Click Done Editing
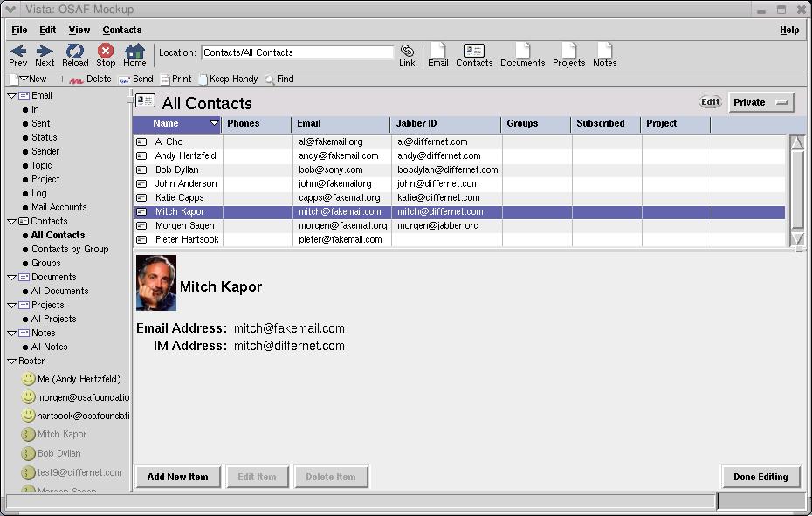The height and width of the screenshot is (516, 812). pos(760,477)
